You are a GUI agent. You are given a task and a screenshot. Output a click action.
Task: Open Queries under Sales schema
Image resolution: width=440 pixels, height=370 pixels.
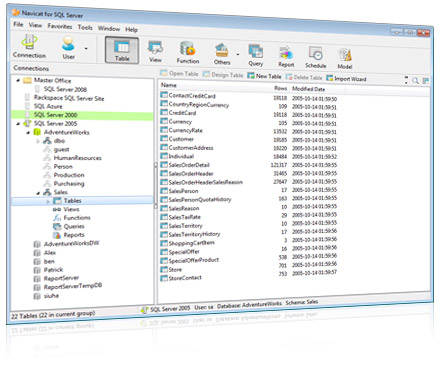[x=74, y=226]
